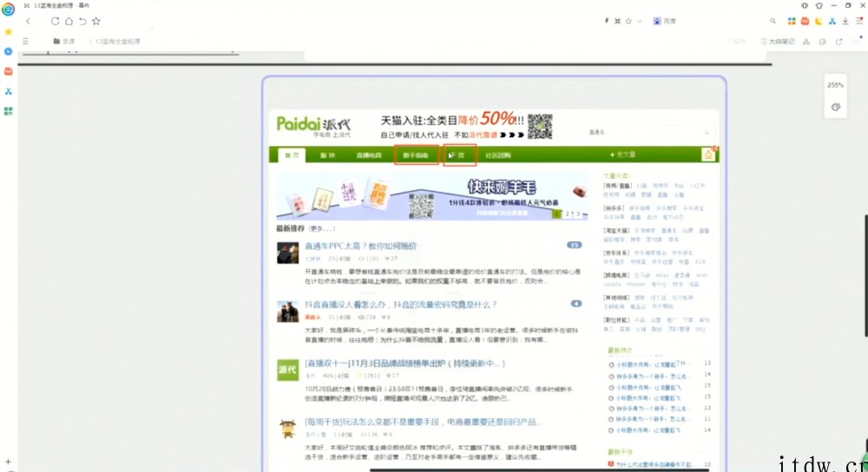Screen dimensions: 868x472
Task: Click the undo close-tab arrow icon
Action: tap(82, 21)
